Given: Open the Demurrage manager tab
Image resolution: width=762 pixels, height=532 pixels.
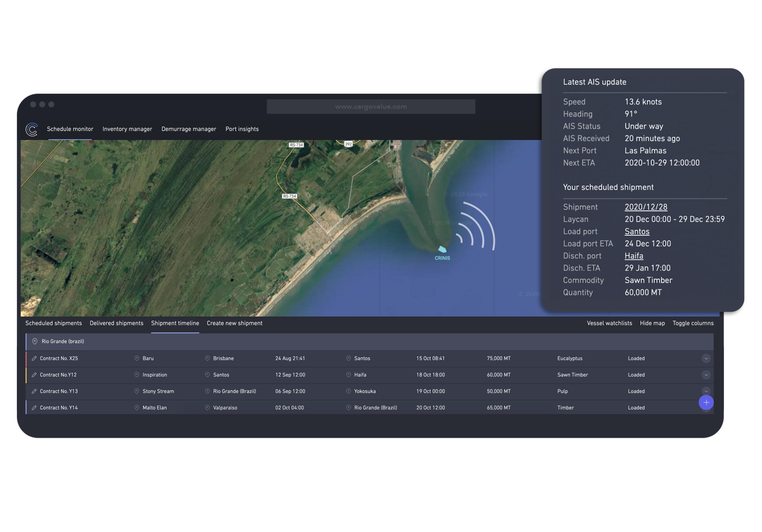Looking at the screenshot, I should tap(189, 129).
